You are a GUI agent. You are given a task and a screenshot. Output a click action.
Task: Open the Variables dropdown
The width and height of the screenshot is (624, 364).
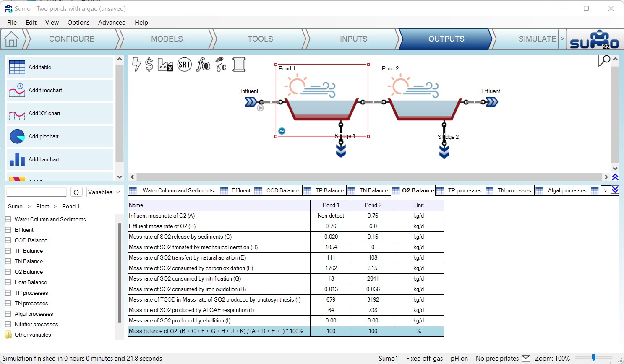(x=104, y=192)
